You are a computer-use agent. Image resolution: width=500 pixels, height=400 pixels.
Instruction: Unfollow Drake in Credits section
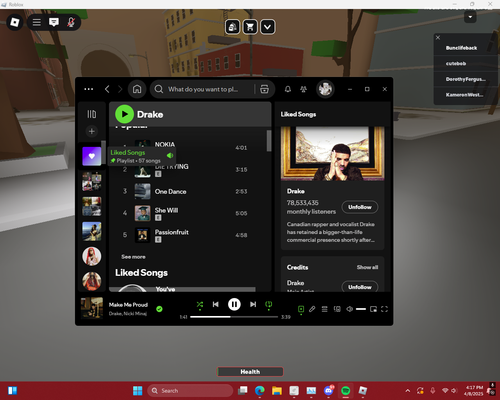360,287
